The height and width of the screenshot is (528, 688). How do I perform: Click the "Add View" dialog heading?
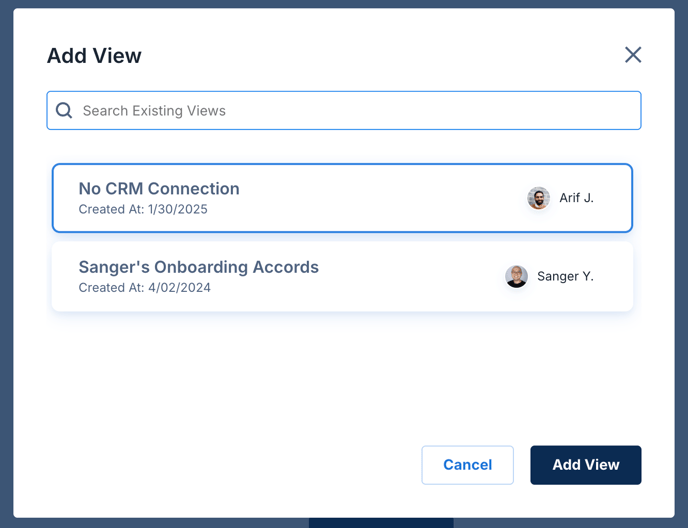[94, 56]
